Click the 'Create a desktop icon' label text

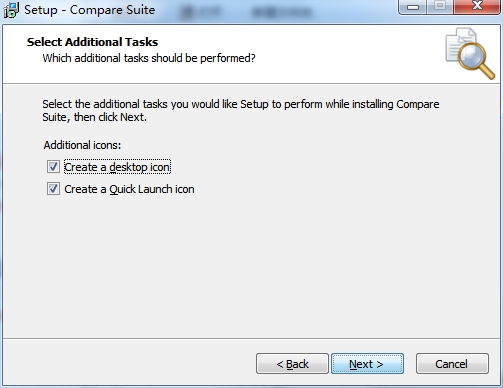tap(117, 167)
